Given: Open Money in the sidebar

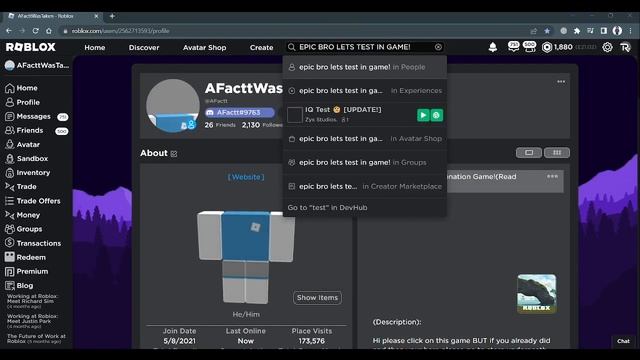Looking at the screenshot, I should 22,215.
